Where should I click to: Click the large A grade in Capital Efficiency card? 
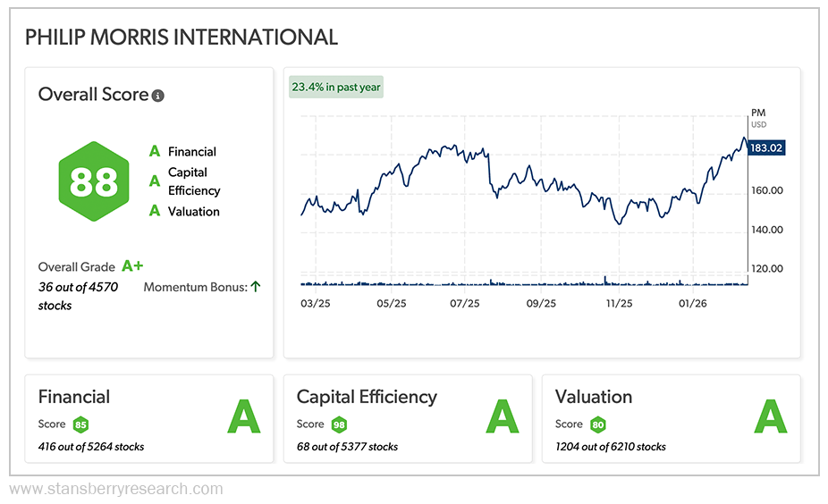click(x=503, y=416)
